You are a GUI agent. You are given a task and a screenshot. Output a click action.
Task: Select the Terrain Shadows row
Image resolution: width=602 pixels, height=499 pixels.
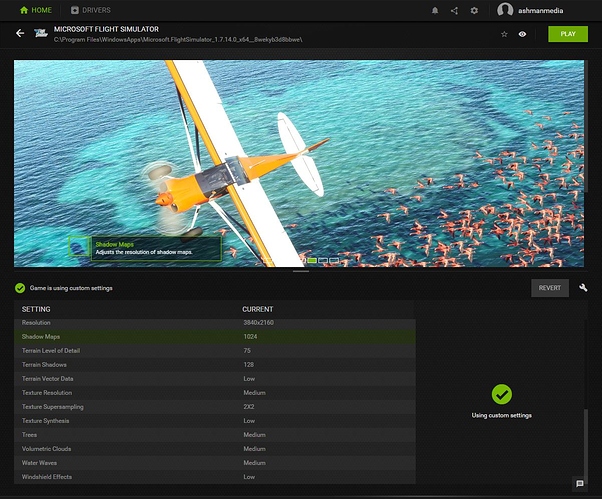click(x=215, y=365)
